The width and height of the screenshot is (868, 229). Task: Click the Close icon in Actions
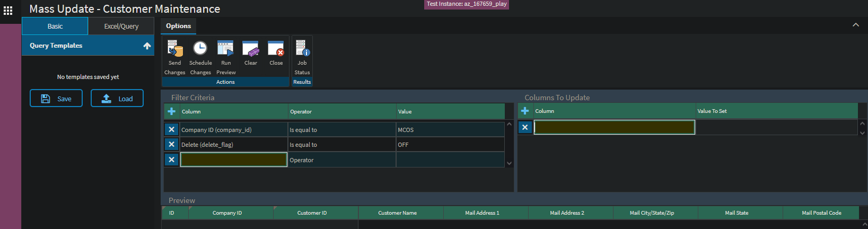point(276,49)
